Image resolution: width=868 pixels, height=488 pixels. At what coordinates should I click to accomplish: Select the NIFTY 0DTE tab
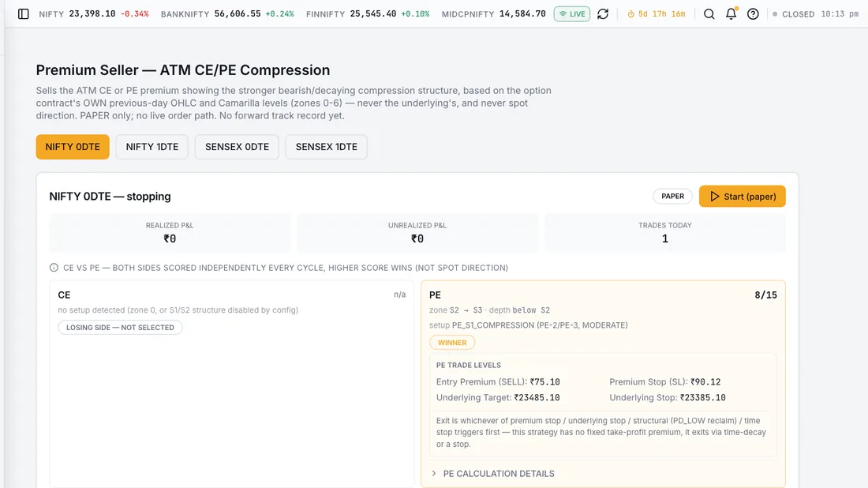(x=73, y=147)
